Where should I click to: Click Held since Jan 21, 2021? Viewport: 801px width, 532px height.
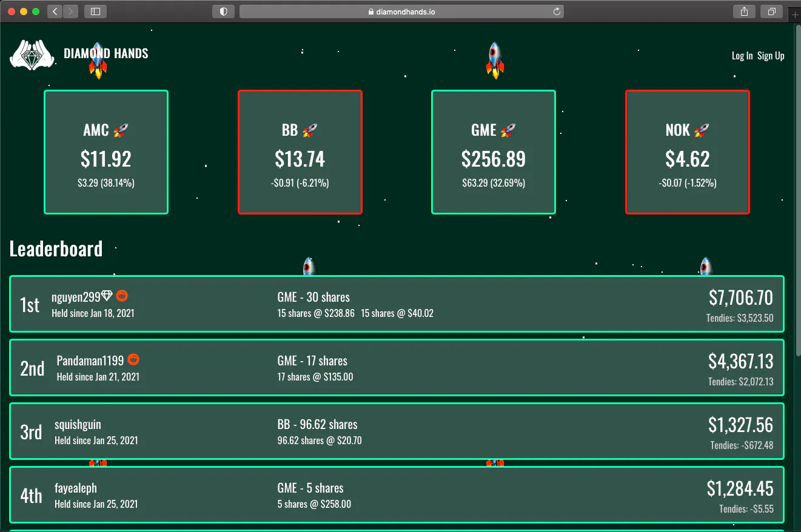[x=98, y=376]
